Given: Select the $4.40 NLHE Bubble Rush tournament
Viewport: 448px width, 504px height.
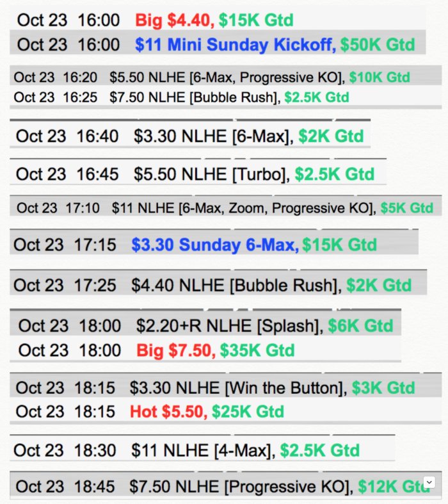Looking at the screenshot, I should (x=236, y=284).
